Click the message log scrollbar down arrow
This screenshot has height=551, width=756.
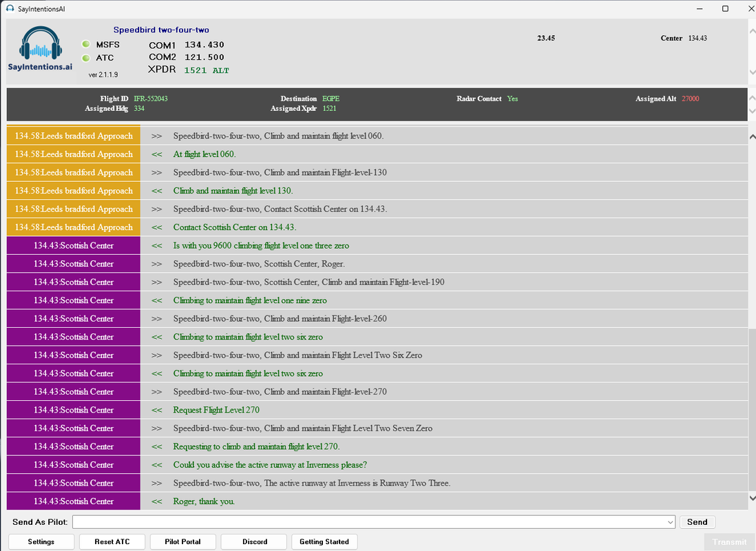752,498
